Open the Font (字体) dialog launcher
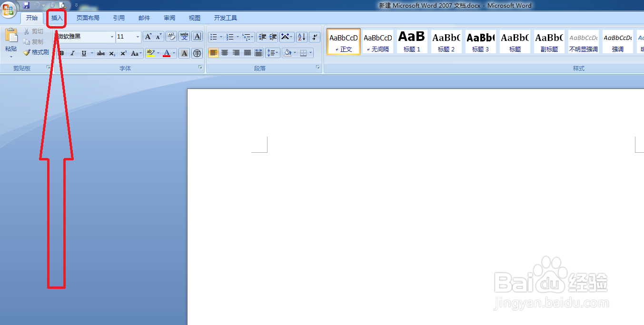Screen dimensions: 644x325 tap(200, 68)
